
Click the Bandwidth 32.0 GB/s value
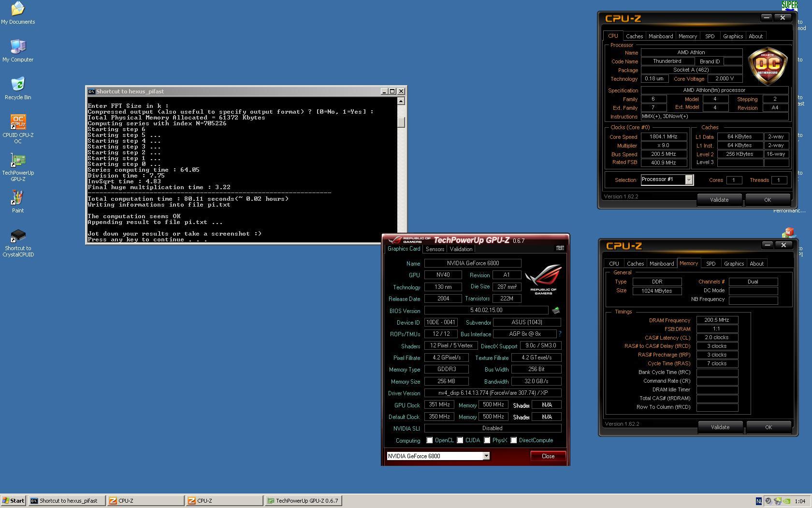(536, 381)
